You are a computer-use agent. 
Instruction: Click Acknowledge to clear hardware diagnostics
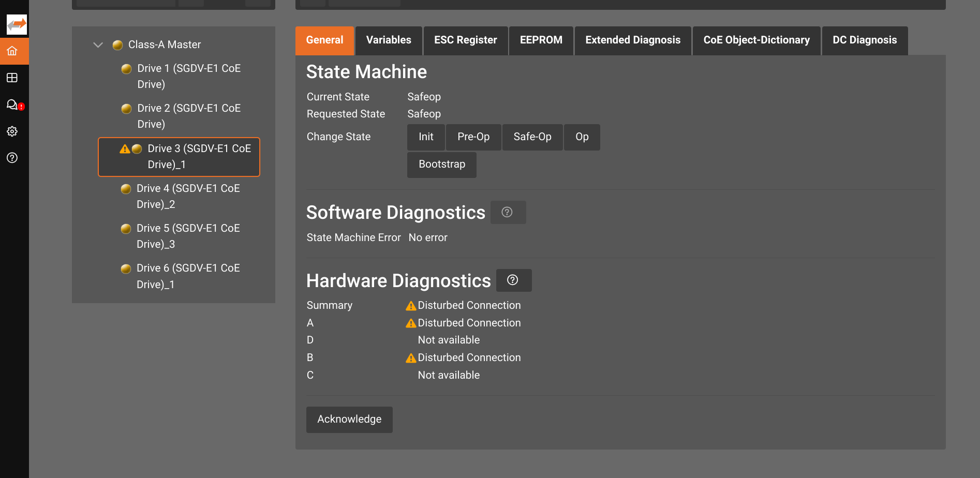coord(349,419)
